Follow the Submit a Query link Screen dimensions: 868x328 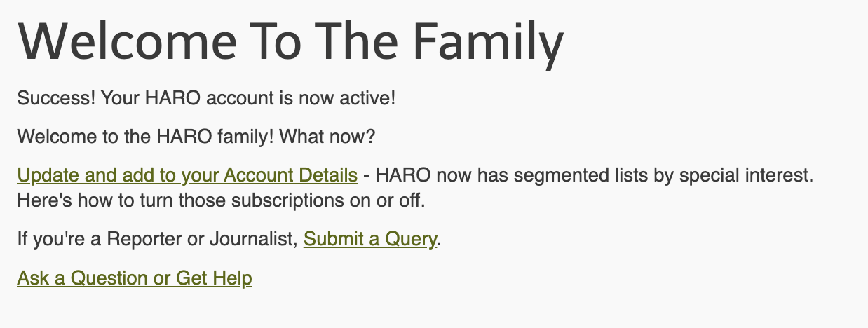[369, 239]
